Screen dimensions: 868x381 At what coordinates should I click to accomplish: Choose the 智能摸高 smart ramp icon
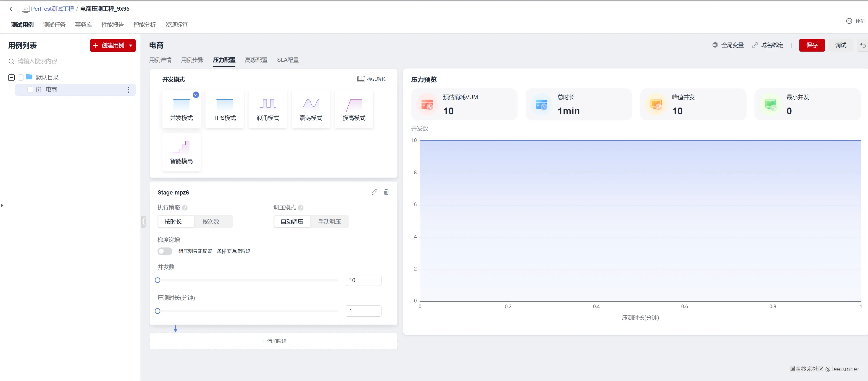(181, 147)
